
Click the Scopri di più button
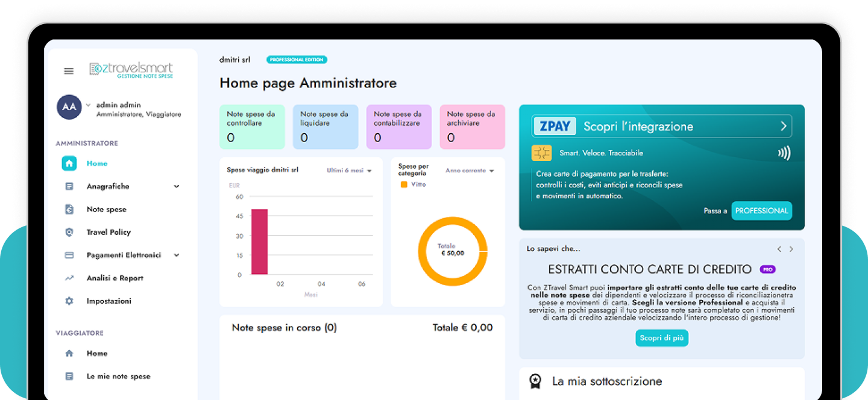point(662,338)
